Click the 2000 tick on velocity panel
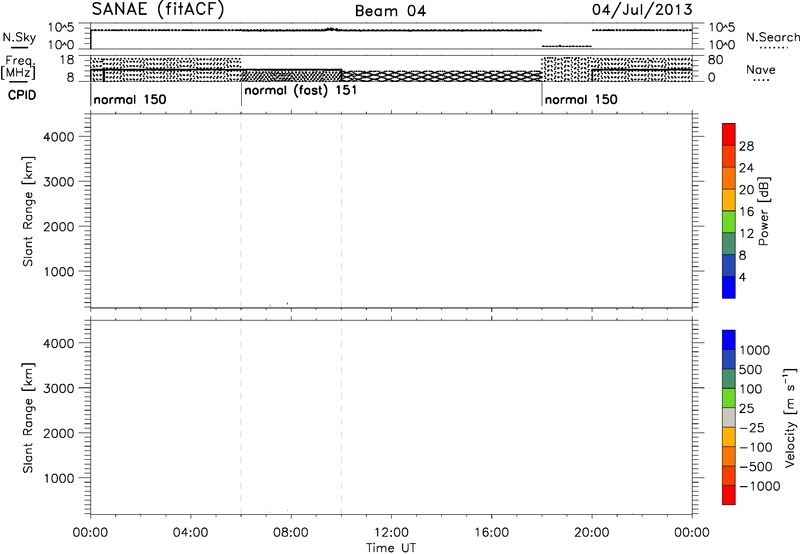This screenshot has width=800, height=554. [59, 433]
